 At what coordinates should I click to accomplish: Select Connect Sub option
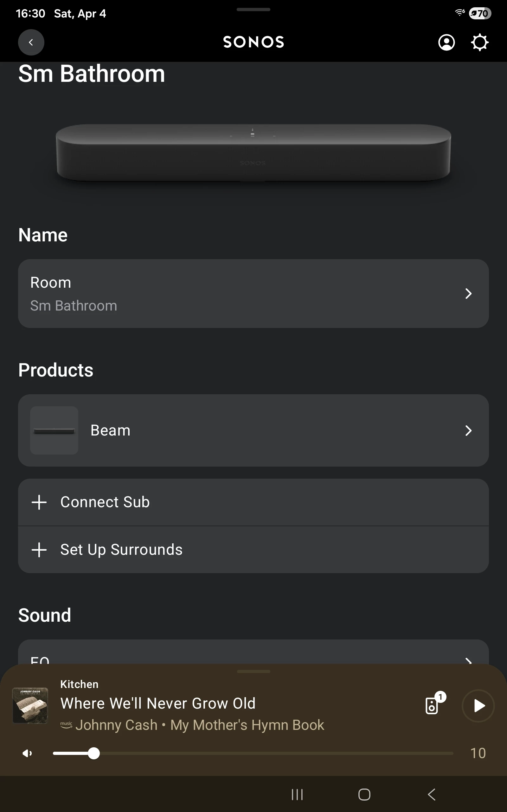click(105, 502)
